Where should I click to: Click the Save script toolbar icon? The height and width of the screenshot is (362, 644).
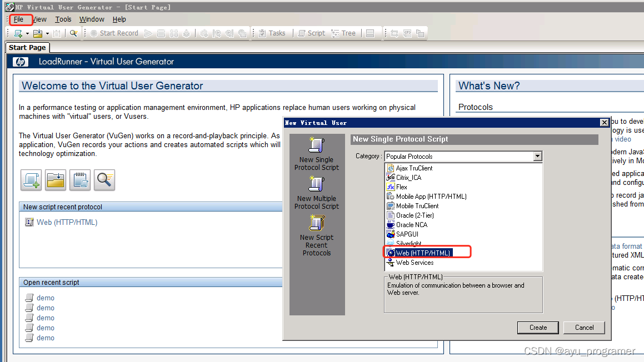(x=57, y=33)
